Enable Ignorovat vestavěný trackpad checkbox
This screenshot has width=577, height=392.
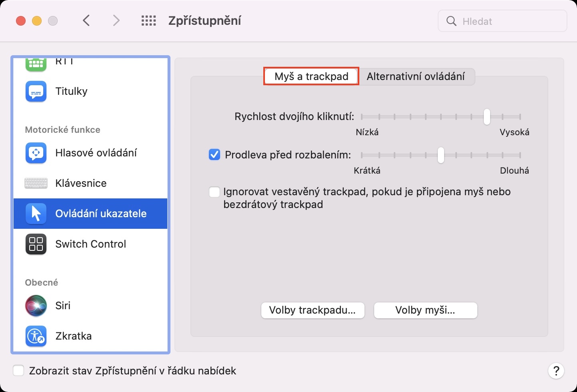tap(214, 192)
